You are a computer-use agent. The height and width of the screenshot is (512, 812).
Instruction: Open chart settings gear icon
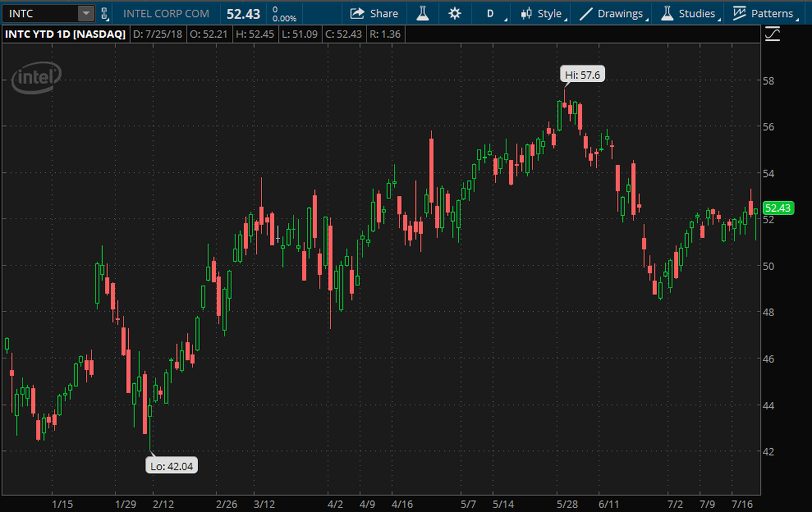coord(455,13)
